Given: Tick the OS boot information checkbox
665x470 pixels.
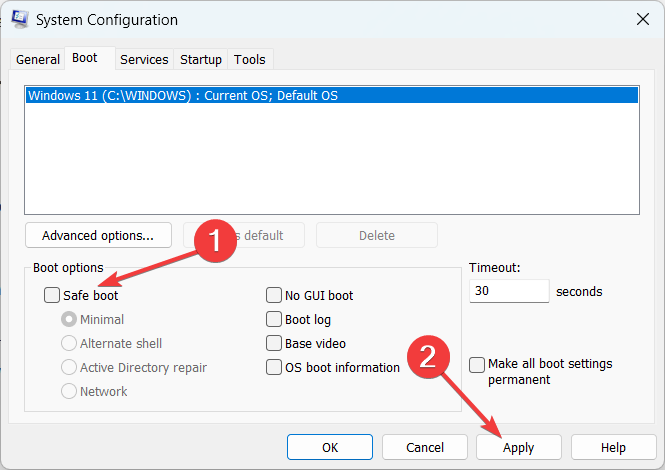Looking at the screenshot, I should pyautogui.click(x=274, y=367).
